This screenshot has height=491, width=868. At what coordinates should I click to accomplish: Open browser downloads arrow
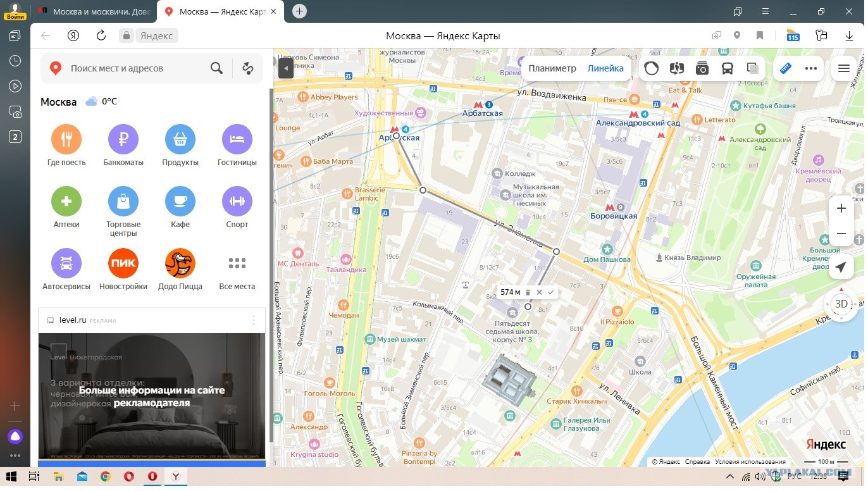(x=849, y=36)
